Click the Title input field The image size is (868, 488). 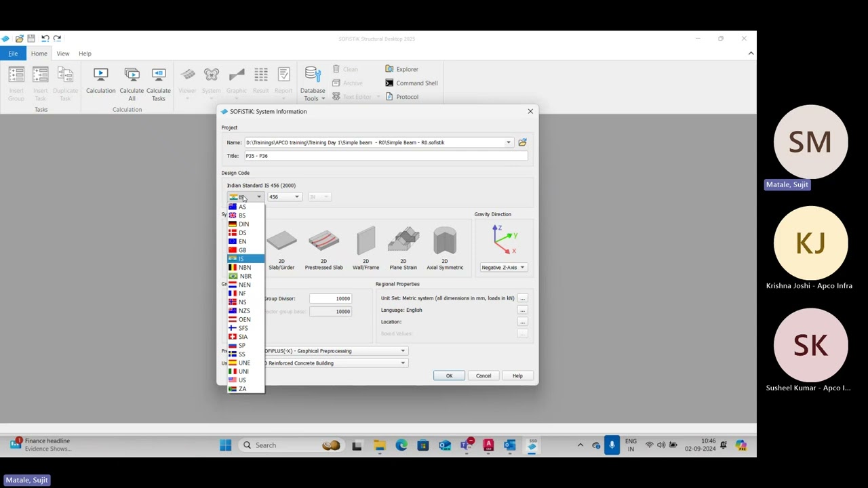coord(386,156)
